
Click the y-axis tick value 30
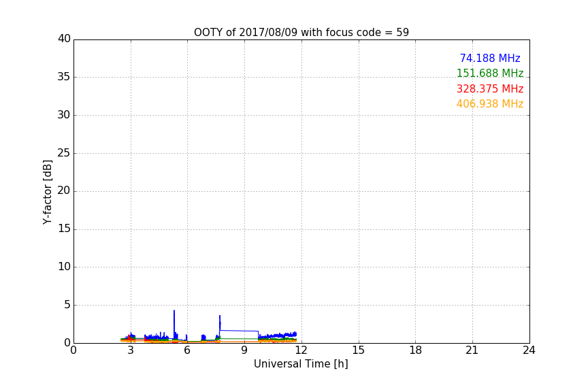(64, 115)
